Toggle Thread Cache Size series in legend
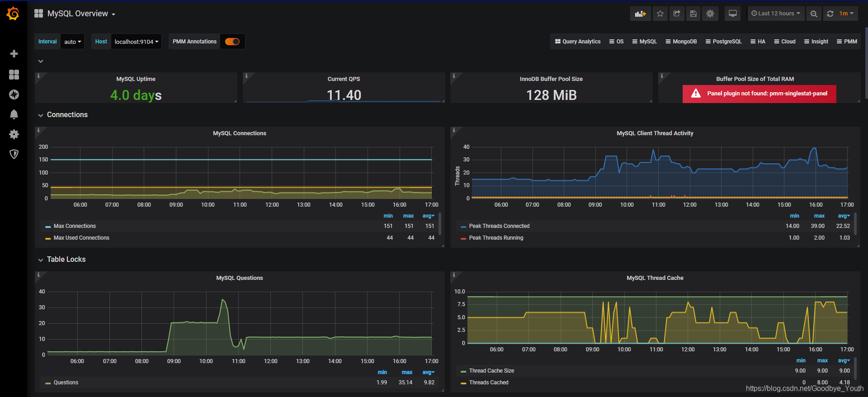The width and height of the screenshot is (868, 397). (491, 371)
